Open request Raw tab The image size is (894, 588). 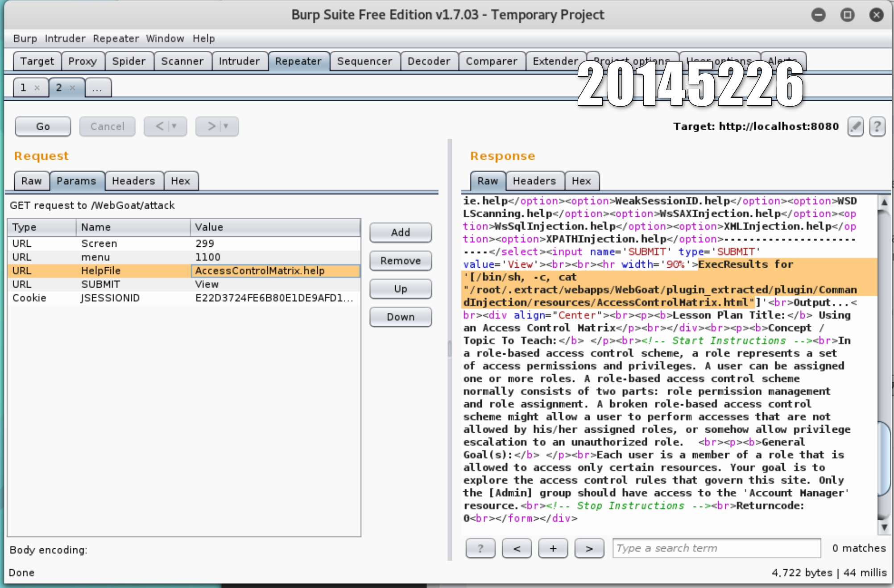[32, 181]
